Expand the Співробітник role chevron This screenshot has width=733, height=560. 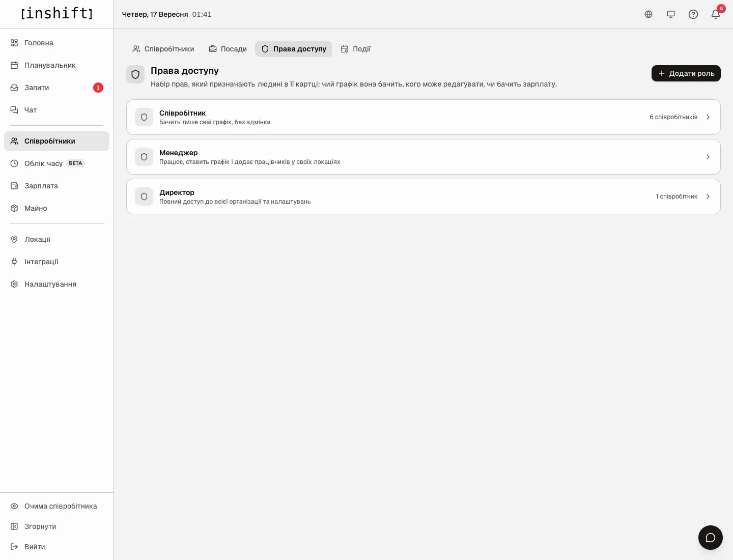click(708, 117)
